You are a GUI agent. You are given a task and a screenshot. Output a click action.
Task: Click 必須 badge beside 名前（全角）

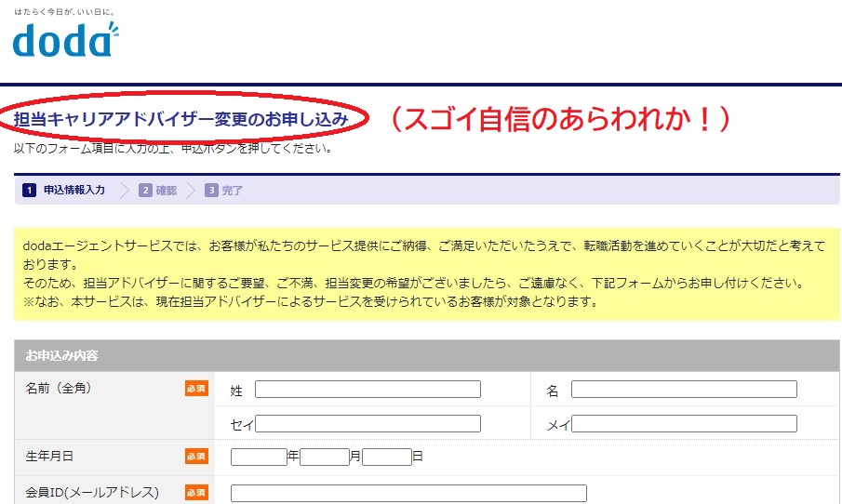(x=196, y=389)
